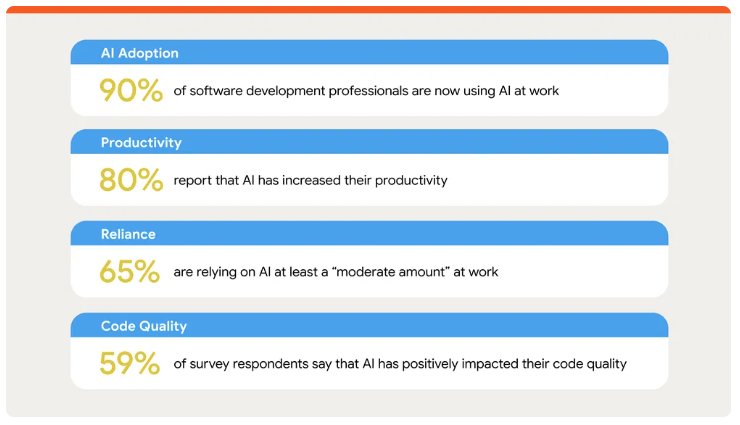740x425 pixels.
Task: Click gray background below Code Quality card
Action: [x=369, y=402]
